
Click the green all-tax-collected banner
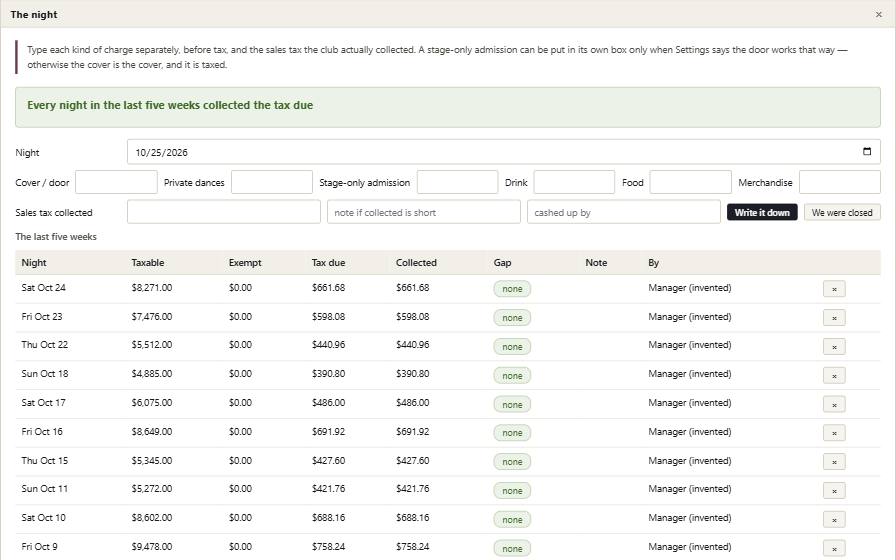447,107
